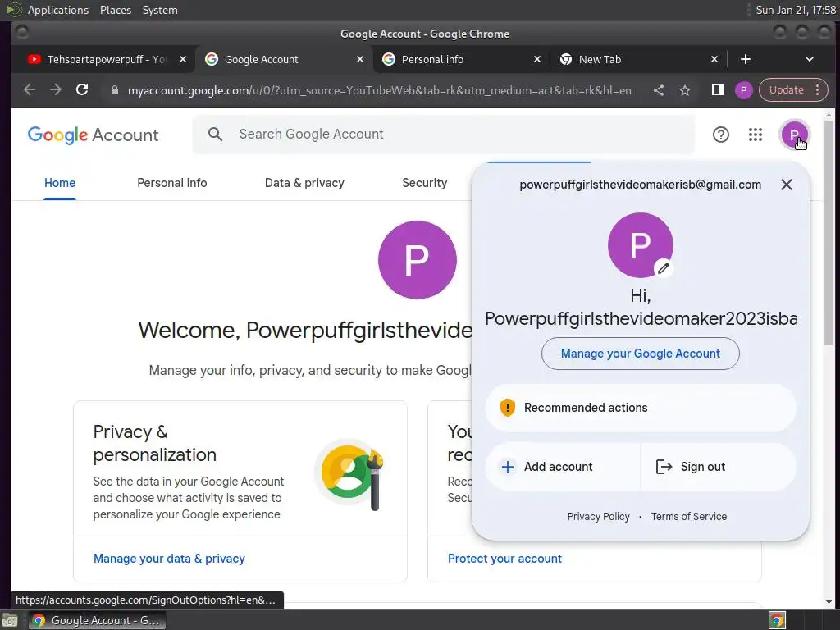Image resolution: width=840 pixels, height=630 pixels.
Task: Select the Home navigation tab
Action: click(x=59, y=183)
